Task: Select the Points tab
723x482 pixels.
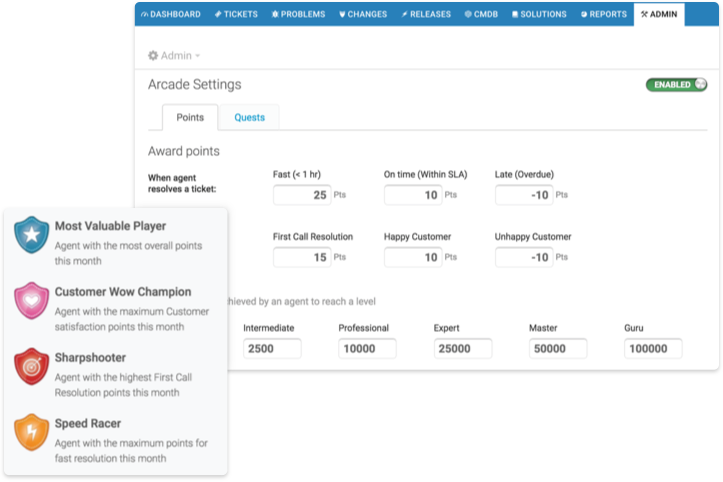Action: pos(190,117)
